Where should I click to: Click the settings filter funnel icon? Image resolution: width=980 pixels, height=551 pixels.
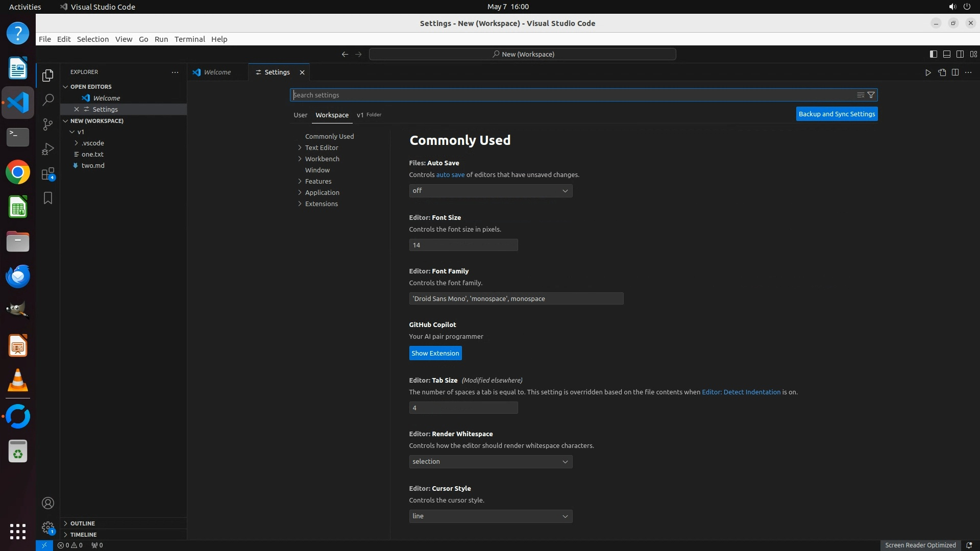(x=871, y=95)
